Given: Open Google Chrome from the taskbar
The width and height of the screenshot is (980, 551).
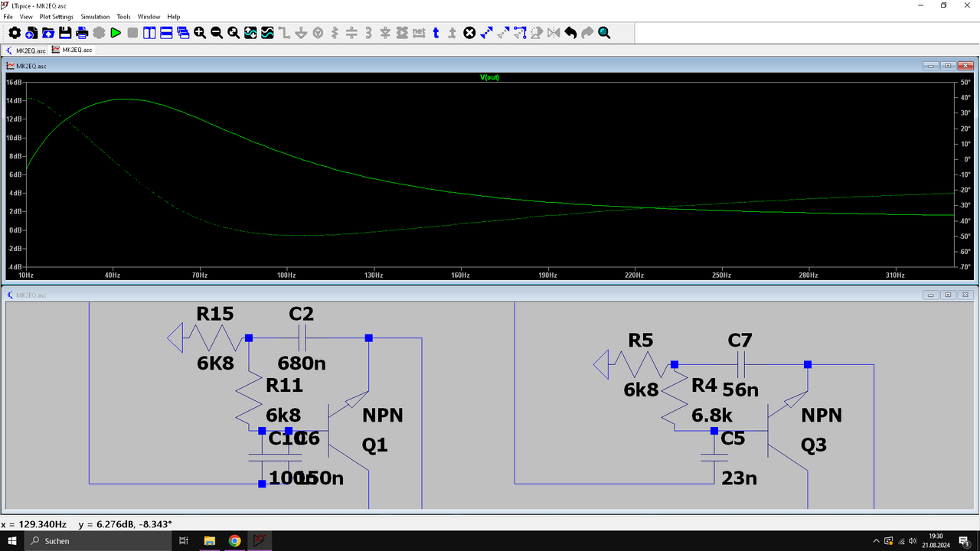Looking at the screenshot, I should tap(234, 540).
